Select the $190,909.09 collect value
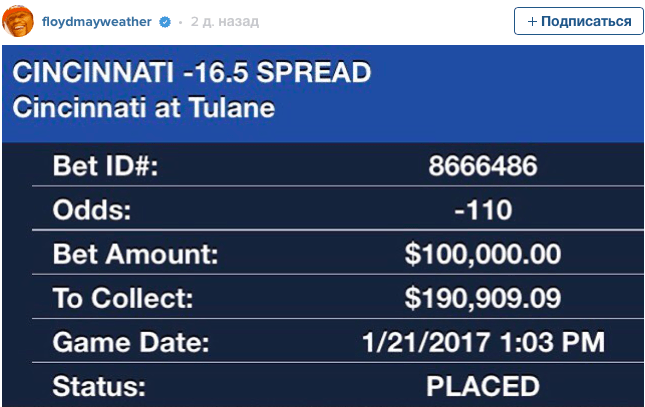This screenshot has width=645, height=407. click(x=483, y=298)
